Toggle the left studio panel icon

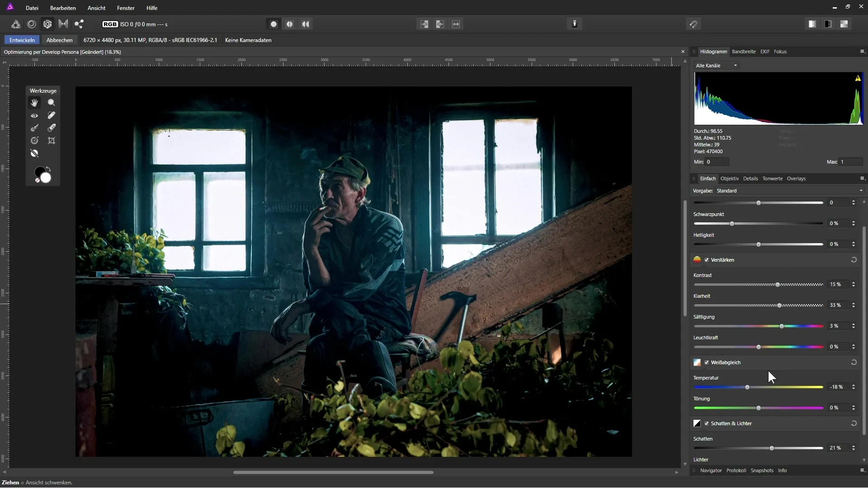coord(812,24)
